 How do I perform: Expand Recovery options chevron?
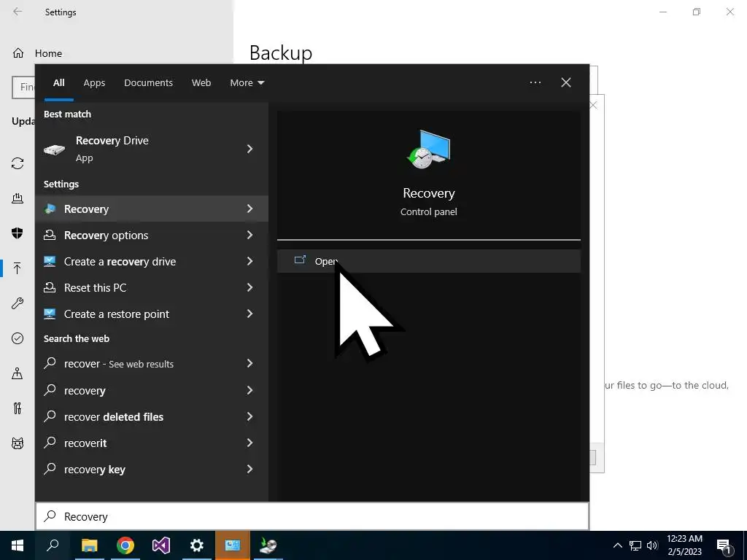pos(249,235)
